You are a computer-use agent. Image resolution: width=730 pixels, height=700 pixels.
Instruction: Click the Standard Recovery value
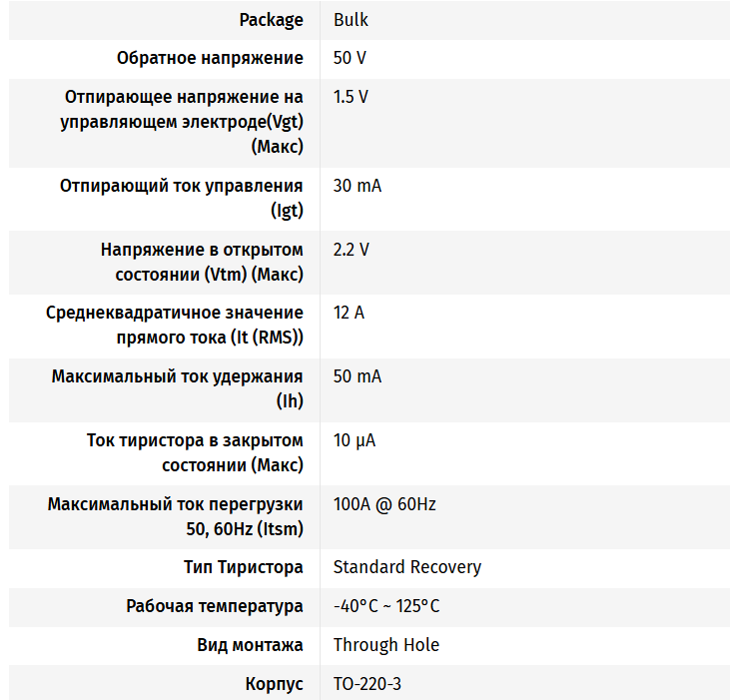pyautogui.click(x=406, y=567)
